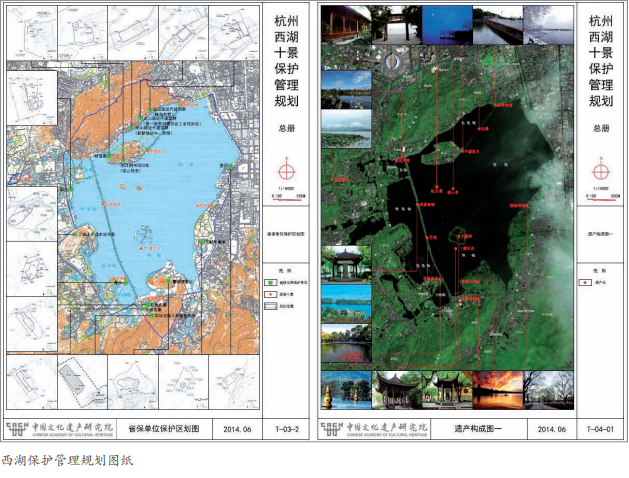The image size is (629, 478).
Task: Click the date 2014.06 beside T-03-2
Action: click(237, 429)
